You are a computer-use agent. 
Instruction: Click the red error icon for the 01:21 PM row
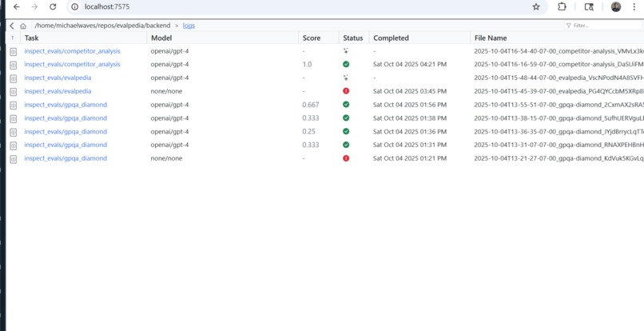pos(346,158)
